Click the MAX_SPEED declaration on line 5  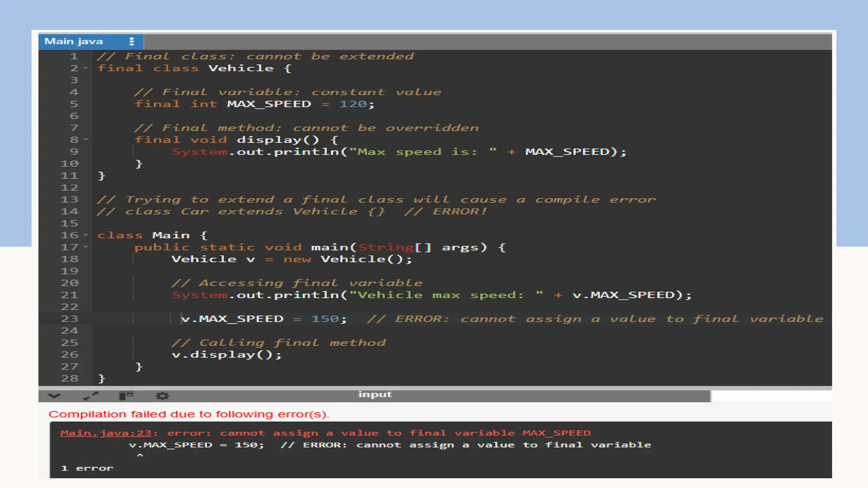click(269, 104)
